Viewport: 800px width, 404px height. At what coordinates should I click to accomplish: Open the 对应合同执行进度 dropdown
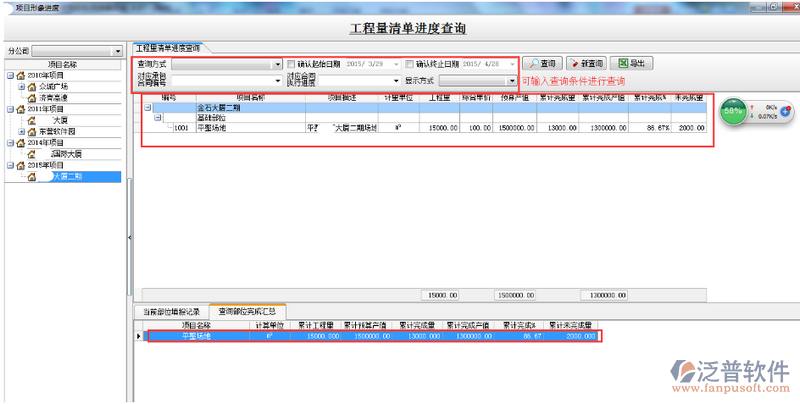396,81
